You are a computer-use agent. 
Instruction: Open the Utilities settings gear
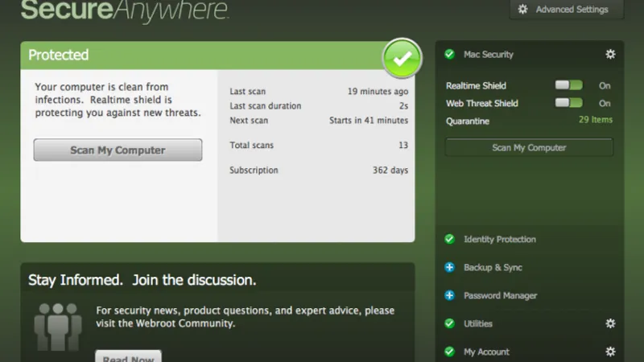(610, 323)
